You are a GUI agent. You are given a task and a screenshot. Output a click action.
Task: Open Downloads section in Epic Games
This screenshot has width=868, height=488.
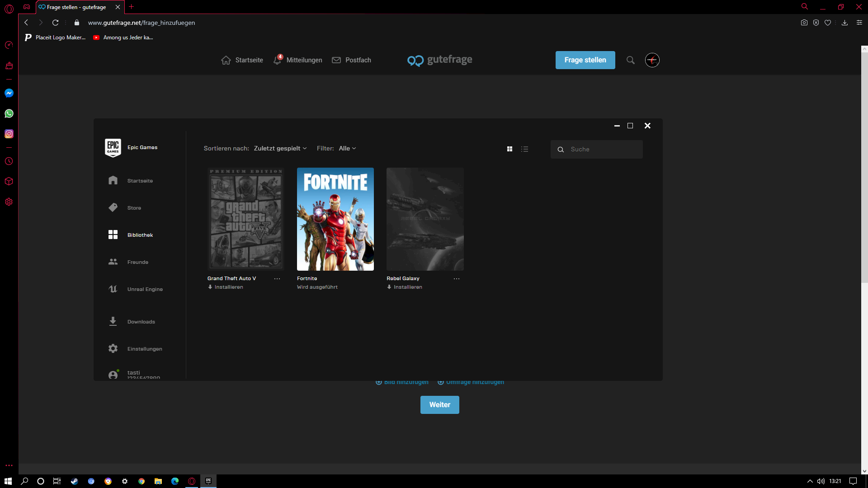pos(141,321)
